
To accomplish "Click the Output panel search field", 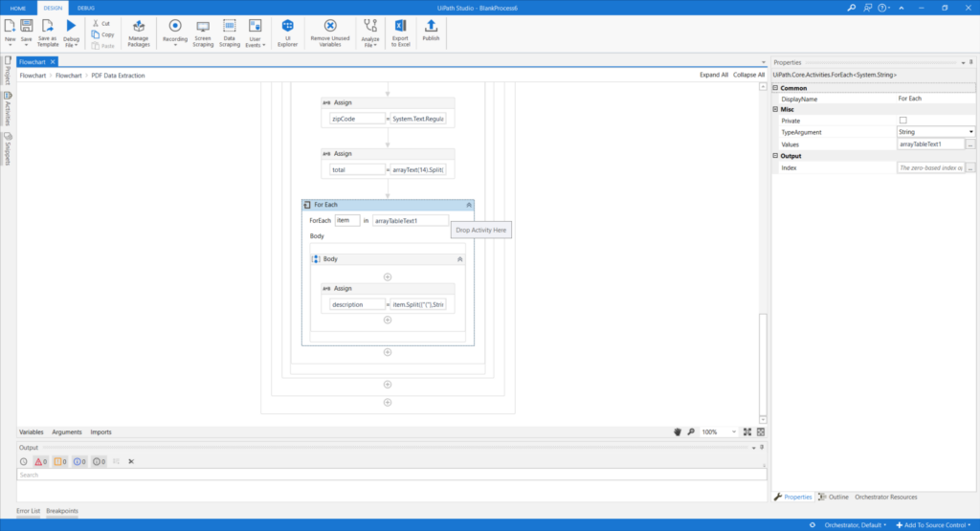I will click(391, 475).
